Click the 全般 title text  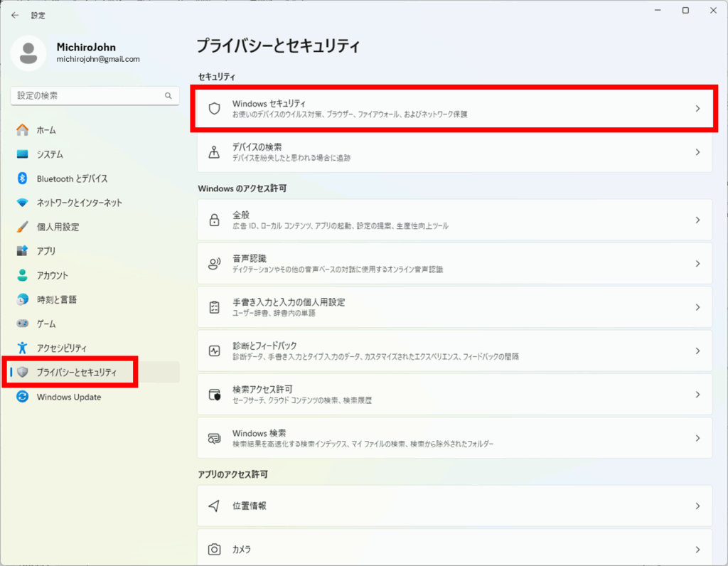tap(241, 215)
